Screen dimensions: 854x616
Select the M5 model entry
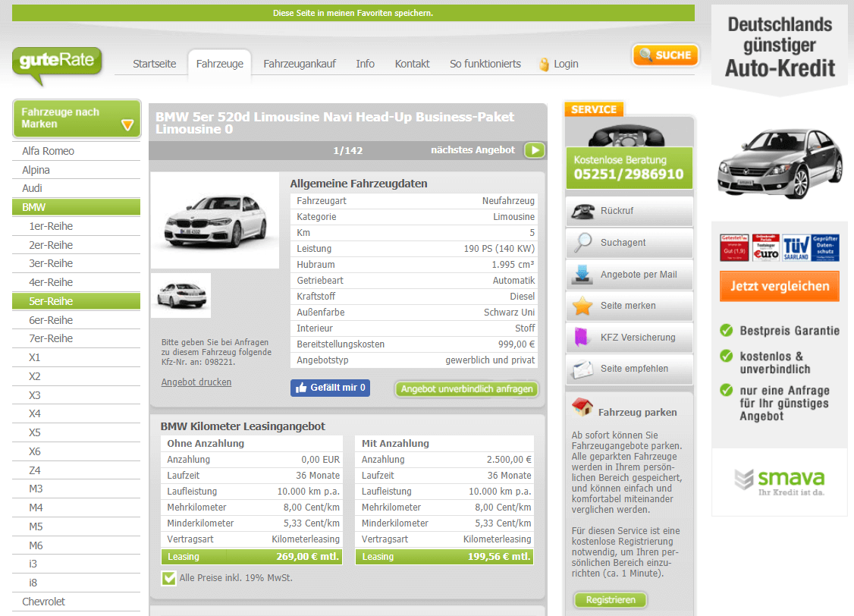click(77, 526)
